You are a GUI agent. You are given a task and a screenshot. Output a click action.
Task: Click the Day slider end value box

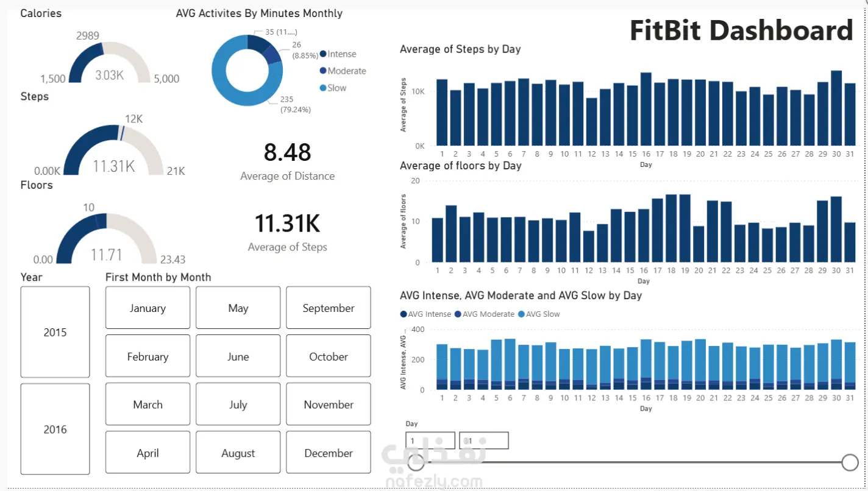click(x=483, y=440)
